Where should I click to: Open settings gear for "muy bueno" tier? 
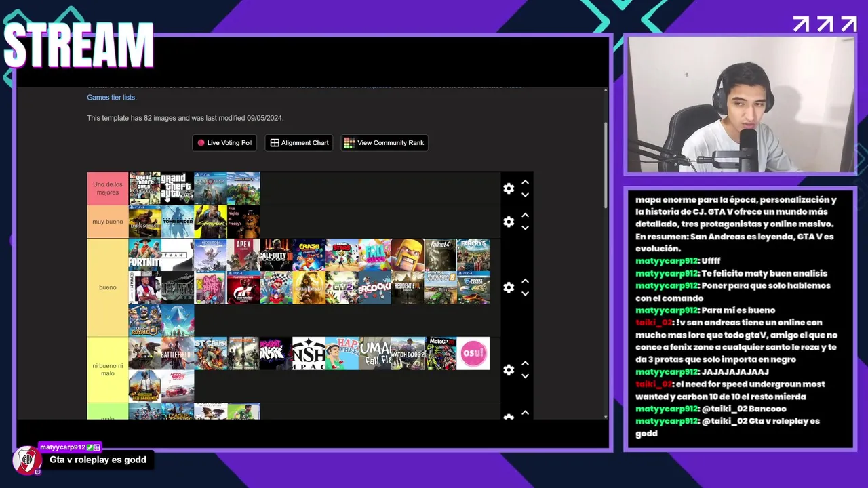tap(509, 222)
